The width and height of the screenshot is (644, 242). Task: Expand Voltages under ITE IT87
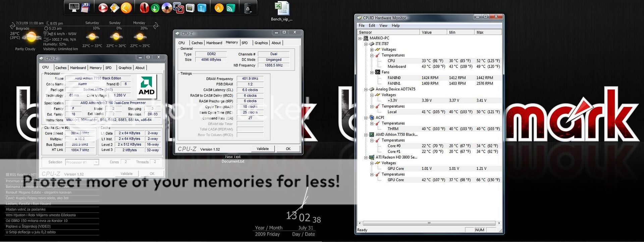[x=372, y=50]
